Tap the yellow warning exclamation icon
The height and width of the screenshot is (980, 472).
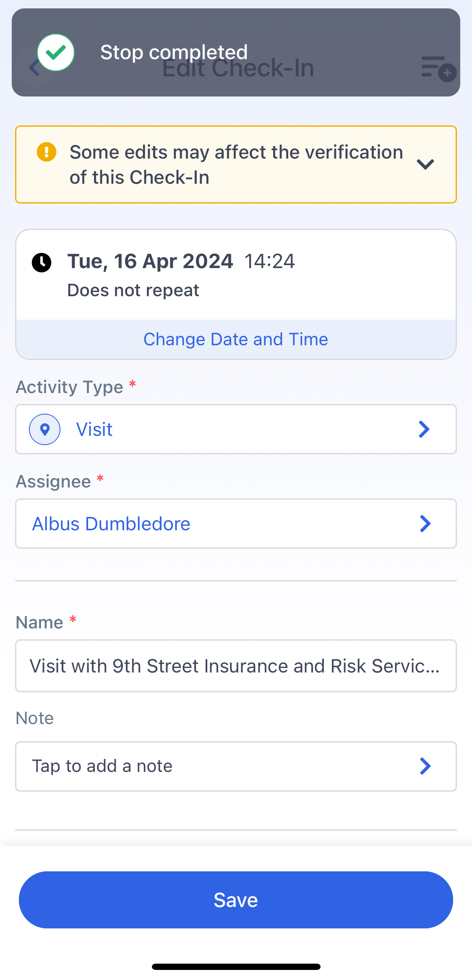click(x=47, y=152)
